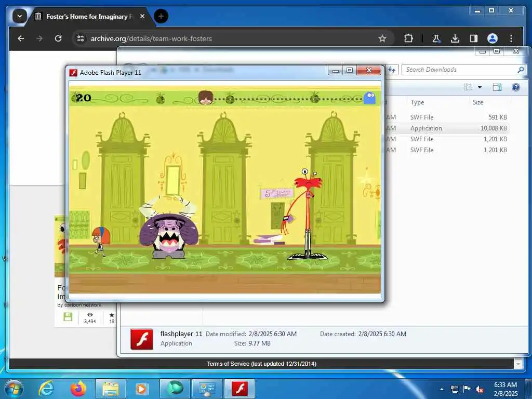Viewport: 532px width, 399px height.
Task: Go back using Chrome's back arrow
Action: pos(21,38)
